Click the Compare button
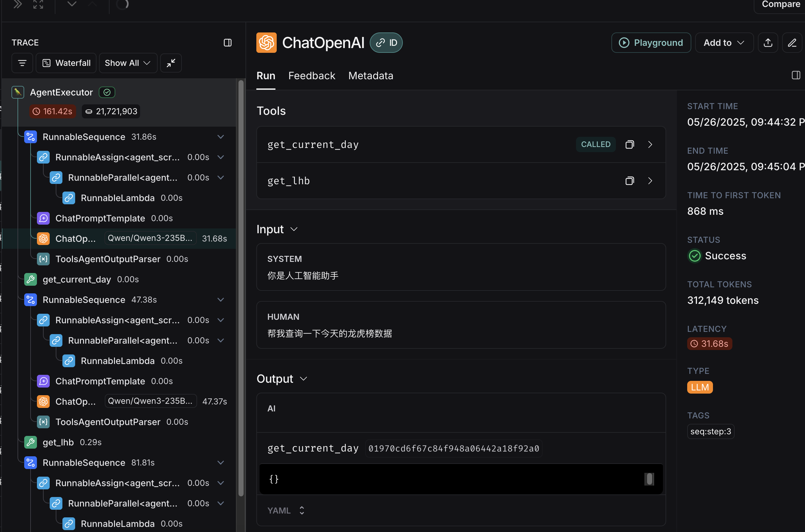Image resolution: width=805 pixels, height=532 pixels. (780, 4)
